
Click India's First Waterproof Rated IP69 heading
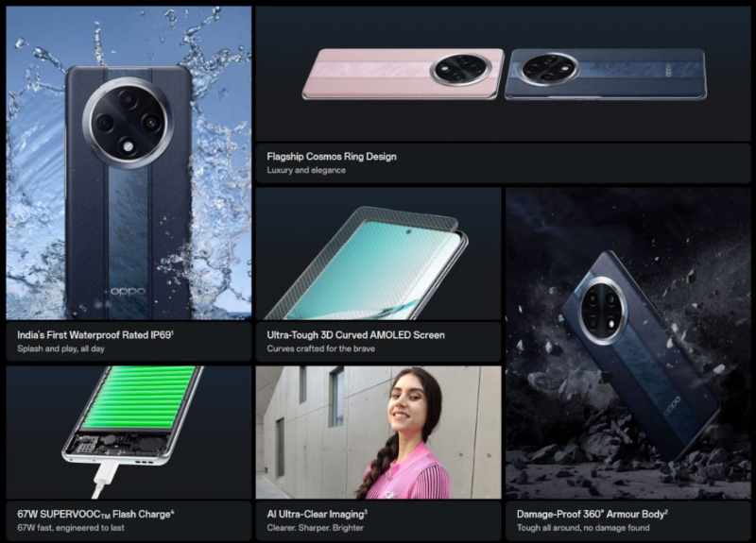(95, 335)
